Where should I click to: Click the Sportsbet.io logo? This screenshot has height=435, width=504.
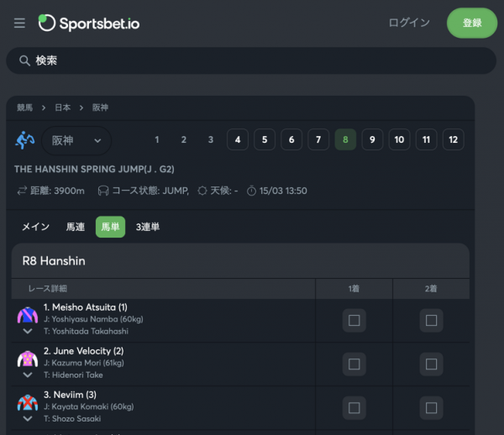tap(89, 24)
